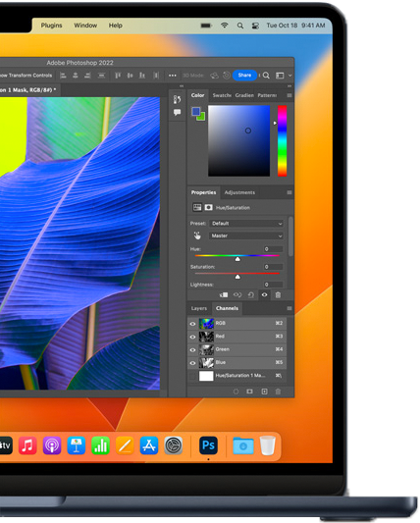The height and width of the screenshot is (523, 420).
Task: Click the Hue value input field
Action: click(273, 249)
